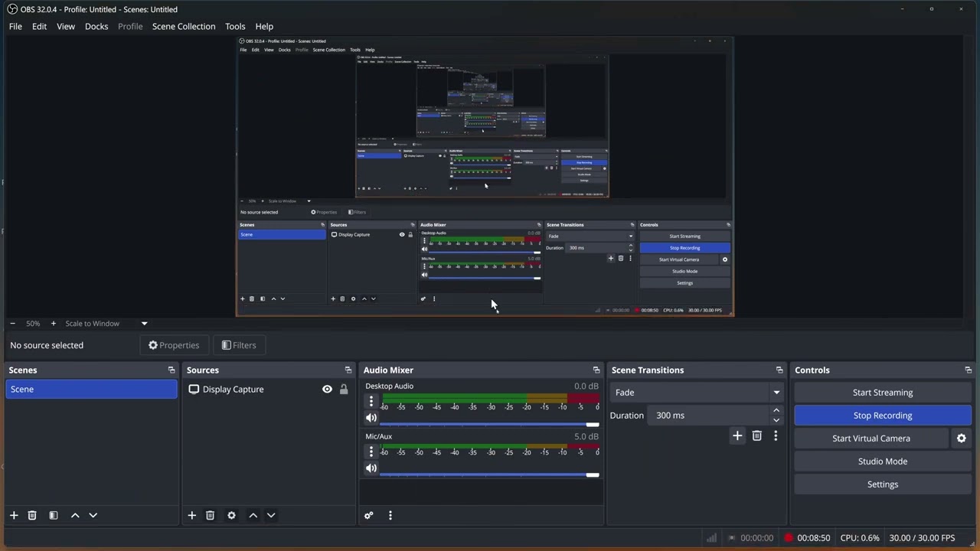Pop out the Audio Mixer dock
The width and height of the screenshot is (980, 551).
click(596, 370)
